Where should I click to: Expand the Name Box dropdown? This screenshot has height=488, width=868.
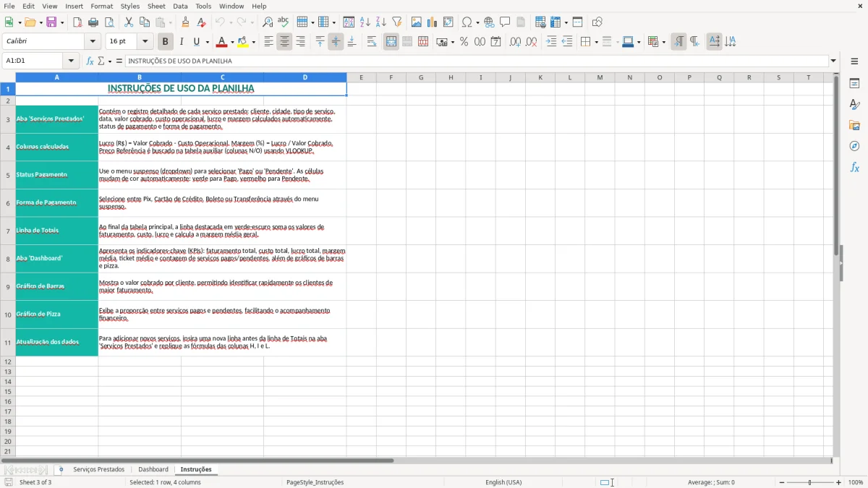[x=71, y=61]
